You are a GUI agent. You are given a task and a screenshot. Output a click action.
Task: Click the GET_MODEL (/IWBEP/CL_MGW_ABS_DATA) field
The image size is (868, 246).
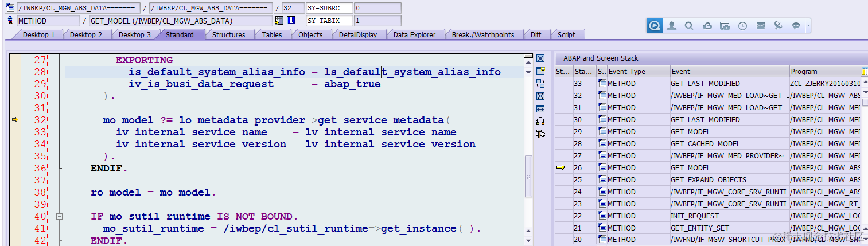[x=180, y=21]
